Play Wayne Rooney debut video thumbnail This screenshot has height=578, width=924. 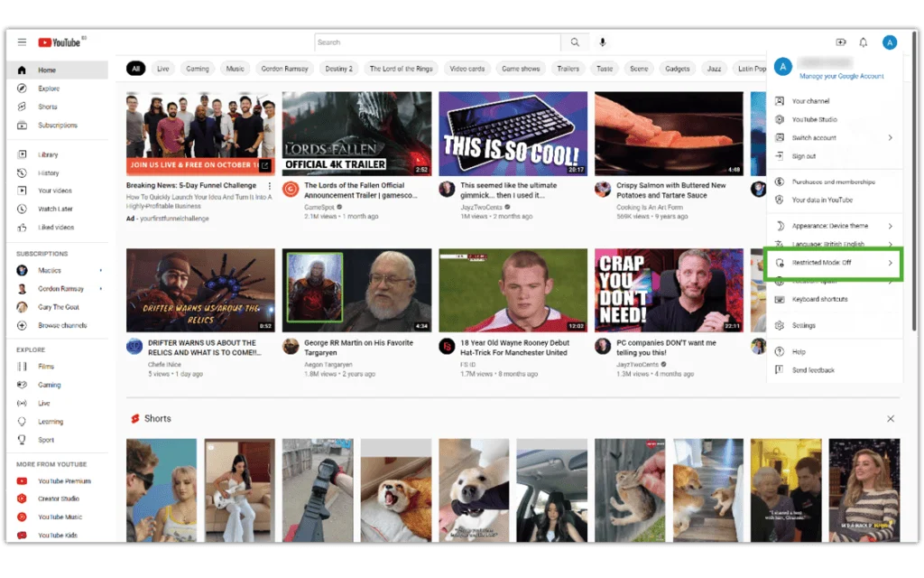point(513,290)
